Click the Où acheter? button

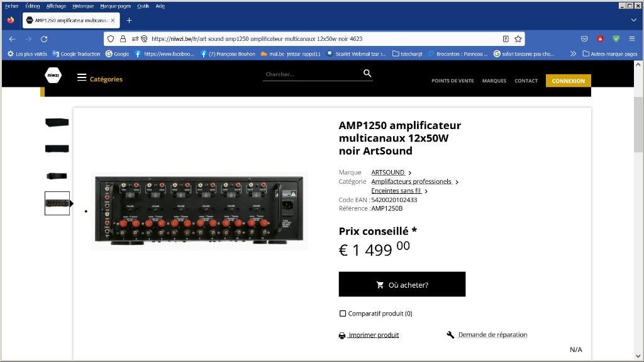(x=402, y=285)
